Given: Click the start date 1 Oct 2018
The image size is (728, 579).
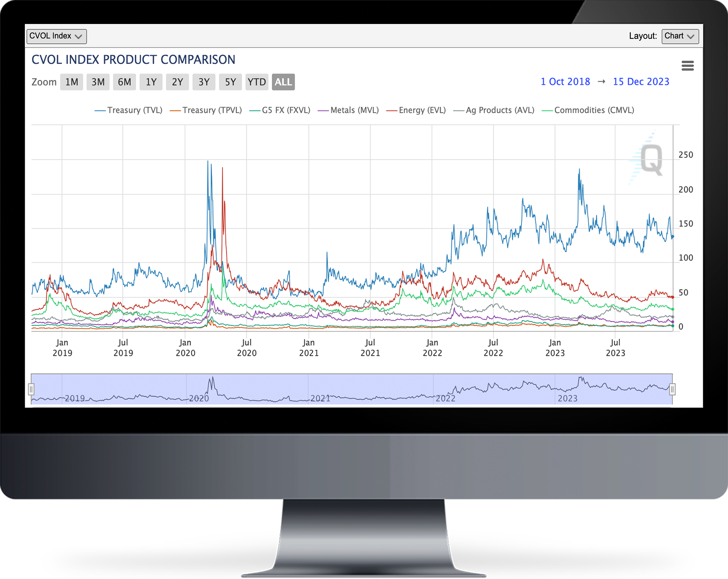Looking at the screenshot, I should coord(565,82).
